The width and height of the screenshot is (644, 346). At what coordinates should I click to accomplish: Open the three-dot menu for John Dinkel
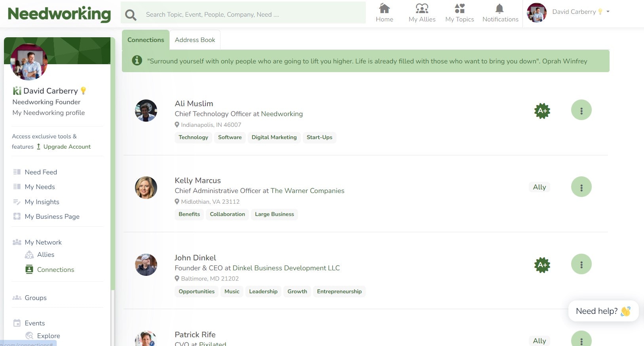[x=581, y=264]
